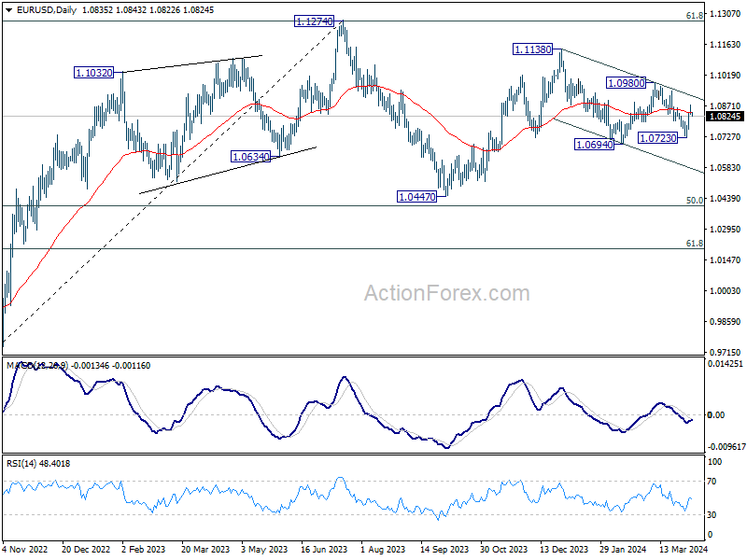Screen dimensions: 747x560
Task: Click the 1.09800 price label
Action: pos(626,83)
